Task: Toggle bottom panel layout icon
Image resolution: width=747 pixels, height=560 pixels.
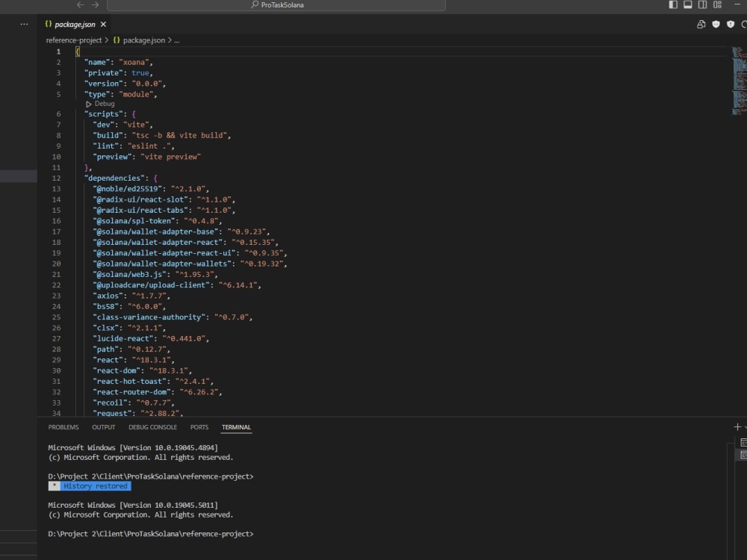Action: [688, 4]
